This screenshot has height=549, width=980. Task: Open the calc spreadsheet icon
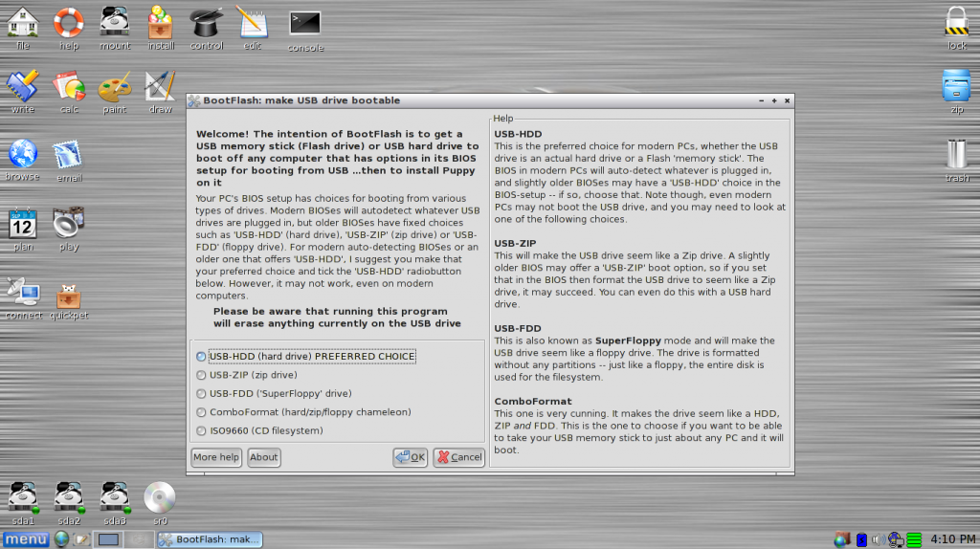pos(69,86)
